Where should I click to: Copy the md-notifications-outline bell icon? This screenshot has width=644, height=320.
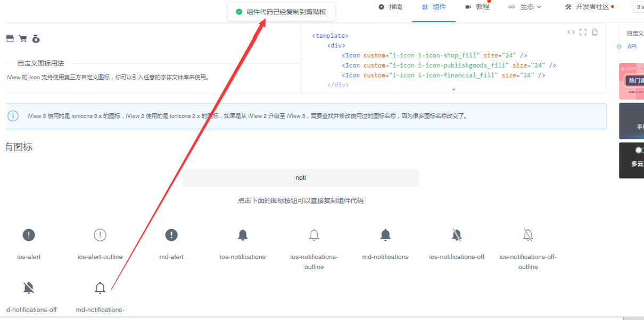click(100, 288)
